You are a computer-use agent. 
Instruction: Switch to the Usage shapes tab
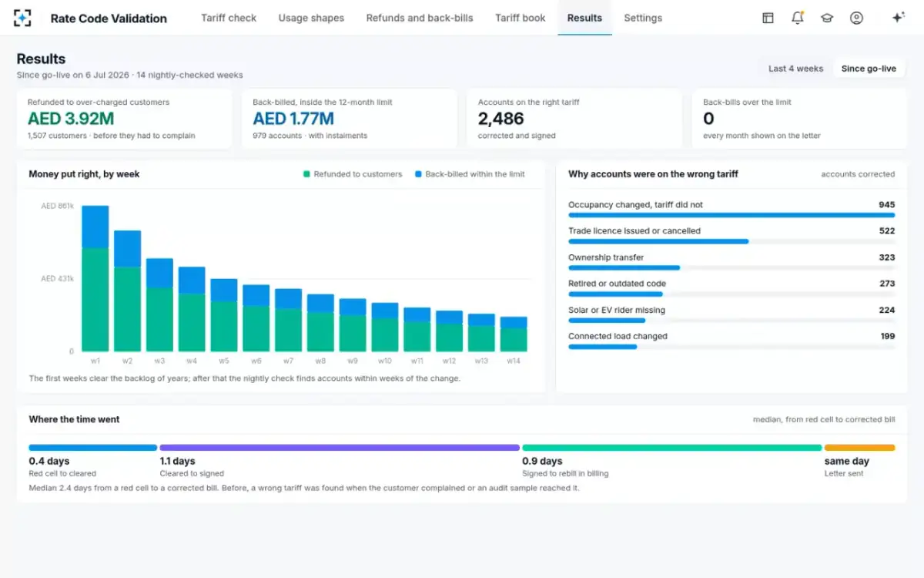coord(311,18)
